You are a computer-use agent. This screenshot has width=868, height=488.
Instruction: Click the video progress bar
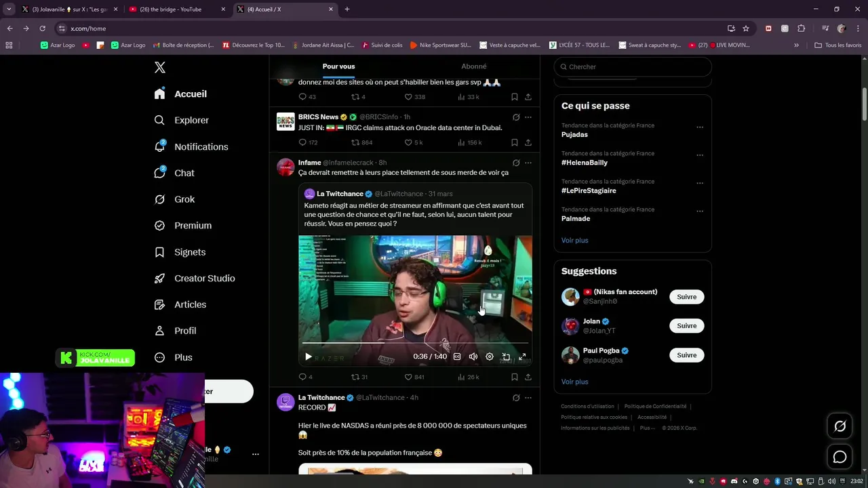click(415, 344)
